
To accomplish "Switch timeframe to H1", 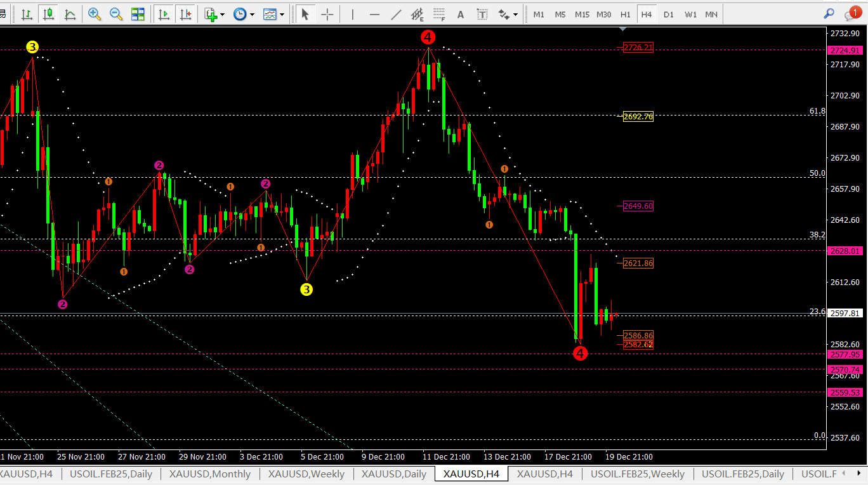I will pyautogui.click(x=626, y=14).
